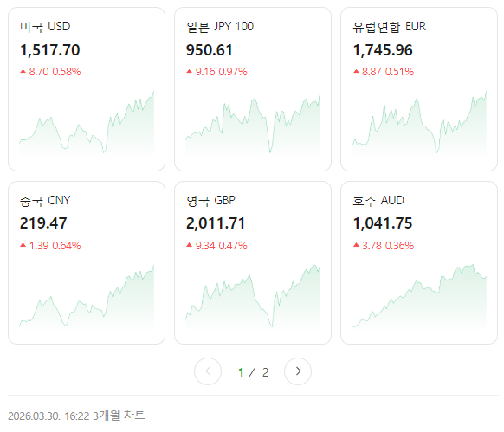Click the EUR sparkline chart
504x432 pixels.
coord(419,124)
